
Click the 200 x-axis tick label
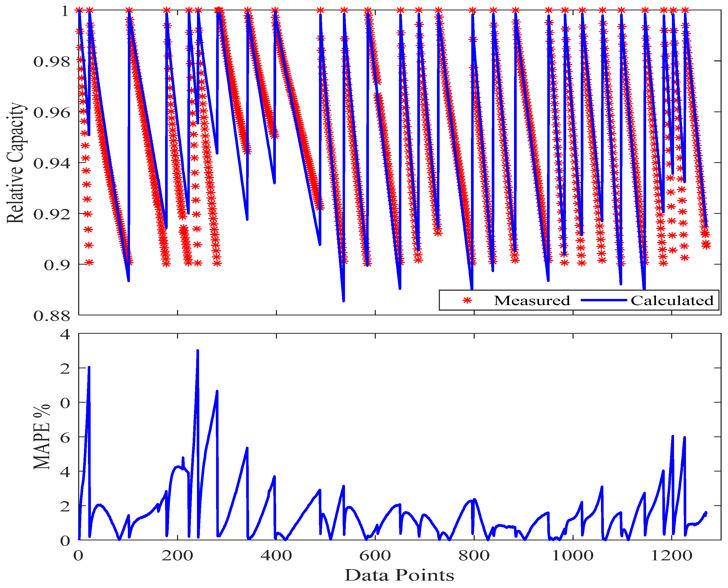pos(177,556)
